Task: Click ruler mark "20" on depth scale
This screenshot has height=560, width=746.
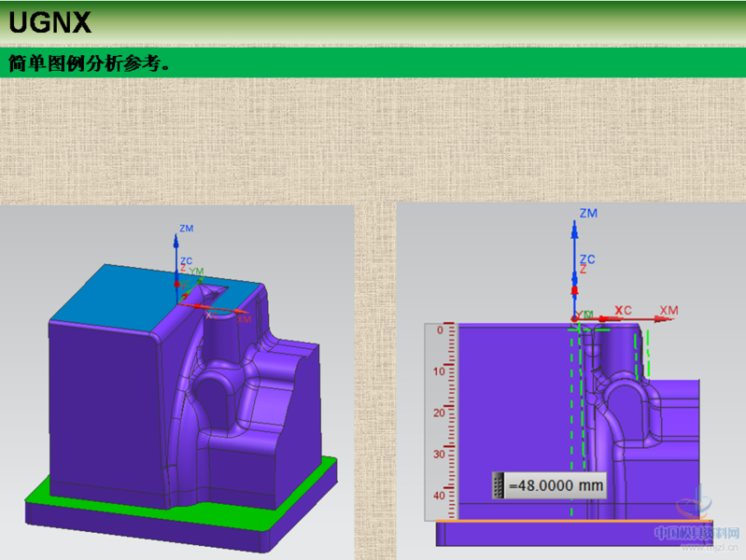Action: pos(439,413)
